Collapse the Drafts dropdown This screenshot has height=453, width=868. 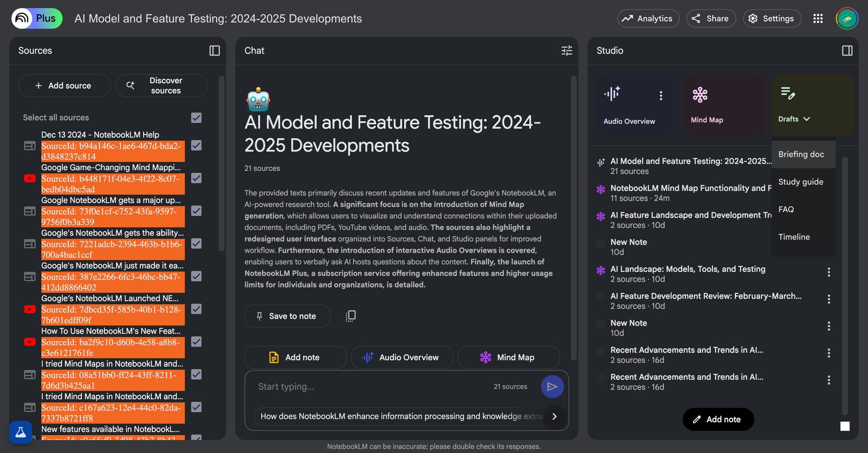point(794,119)
